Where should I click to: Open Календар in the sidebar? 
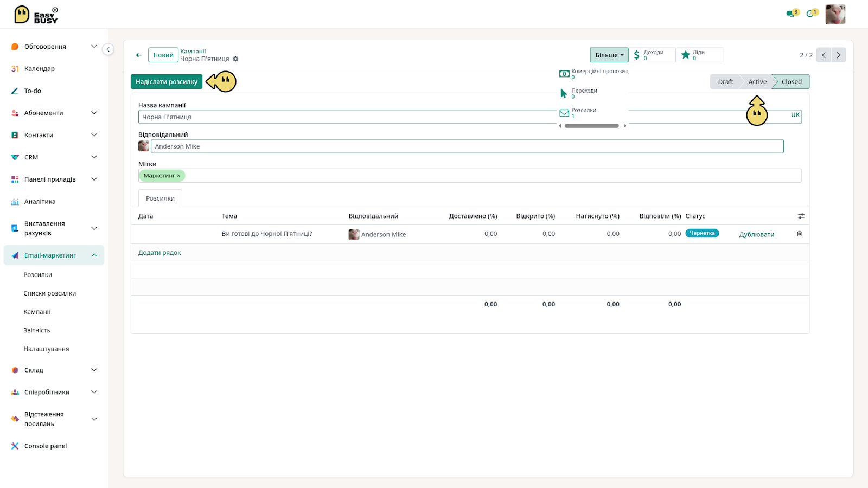tap(39, 69)
